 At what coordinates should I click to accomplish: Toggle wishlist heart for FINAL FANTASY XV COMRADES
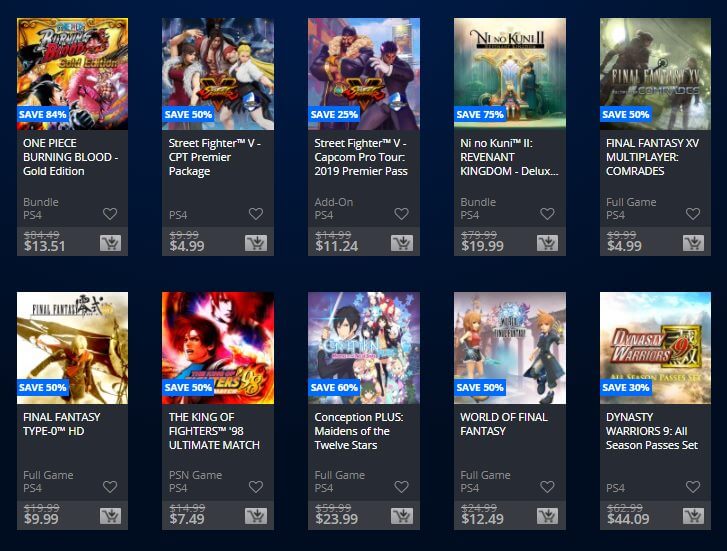(693, 214)
